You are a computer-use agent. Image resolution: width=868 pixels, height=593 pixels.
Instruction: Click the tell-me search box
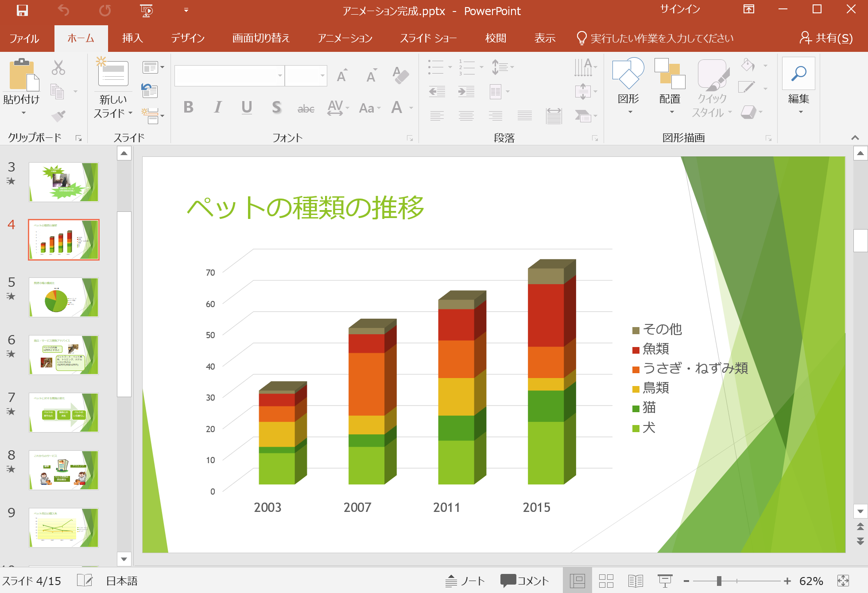pyautogui.click(x=655, y=38)
